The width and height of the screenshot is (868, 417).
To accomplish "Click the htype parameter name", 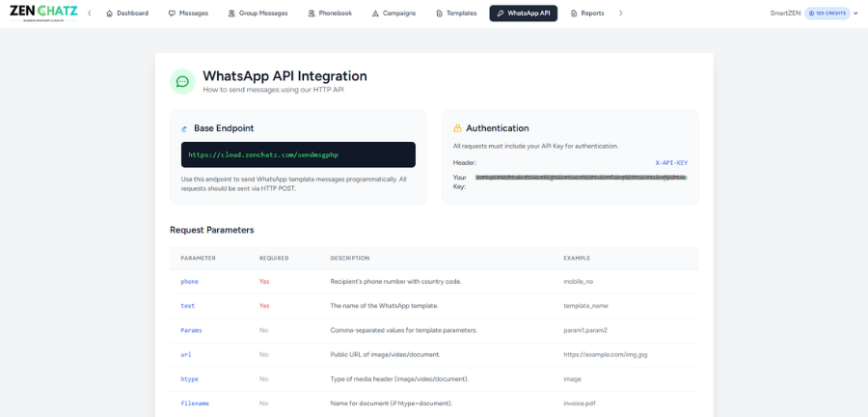I will 189,378.
